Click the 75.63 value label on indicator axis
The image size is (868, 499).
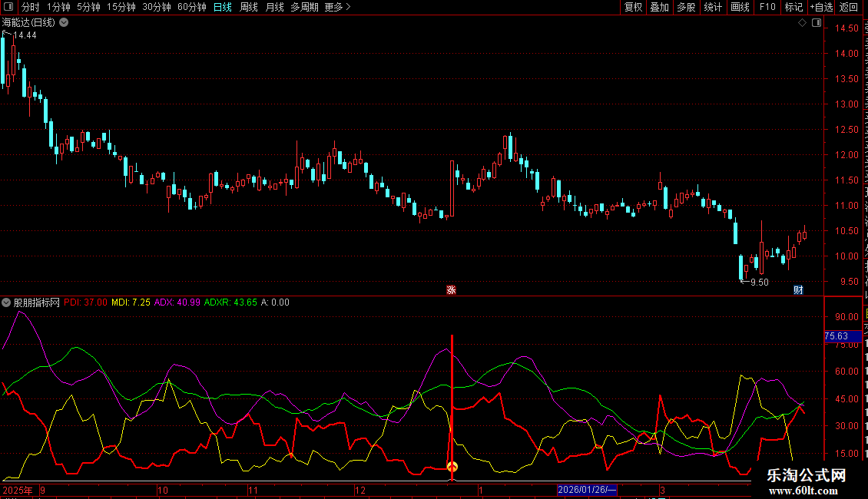836,336
